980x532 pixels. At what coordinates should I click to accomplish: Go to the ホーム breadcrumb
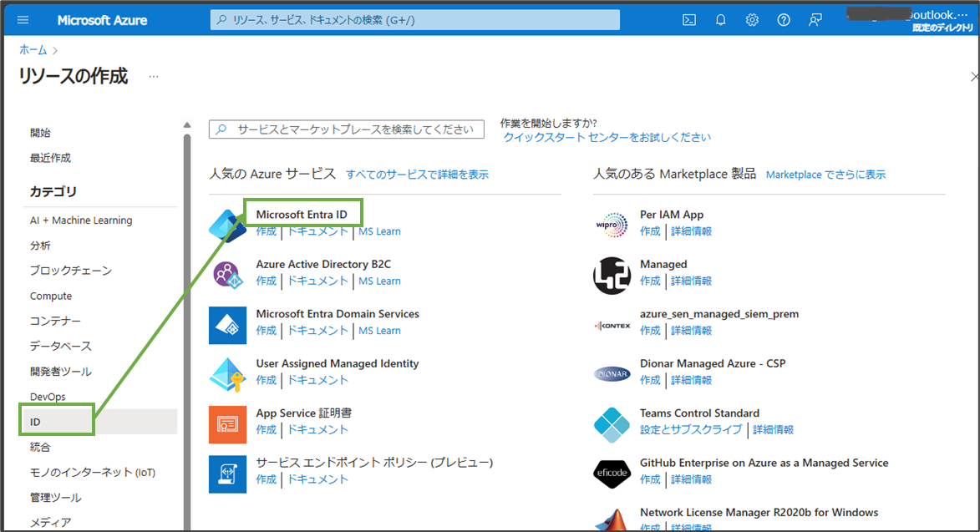tap(33, 50)
